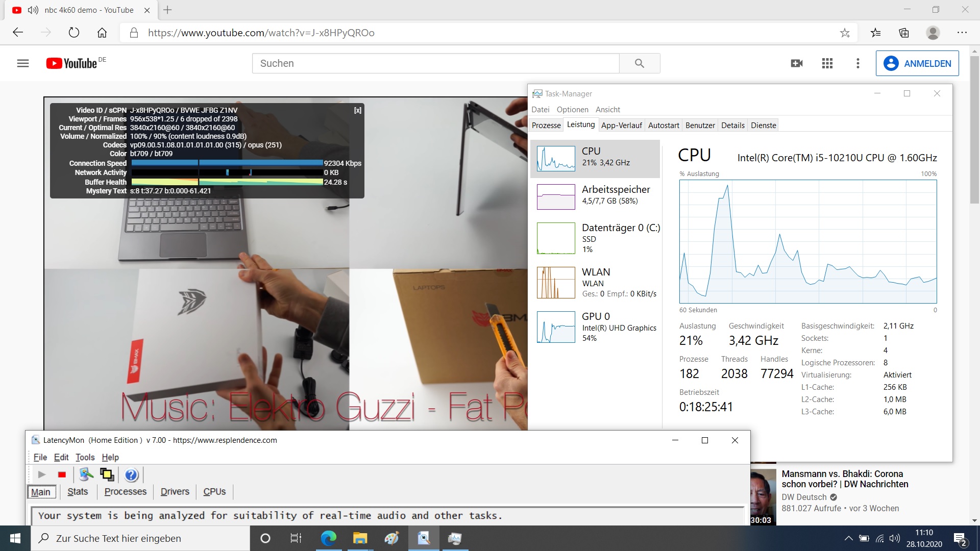The width and height of the screenshot is (980, 551).
Task: Click the red stop monitoring button in LatencyMon
Action: click(x=62, y=474)
